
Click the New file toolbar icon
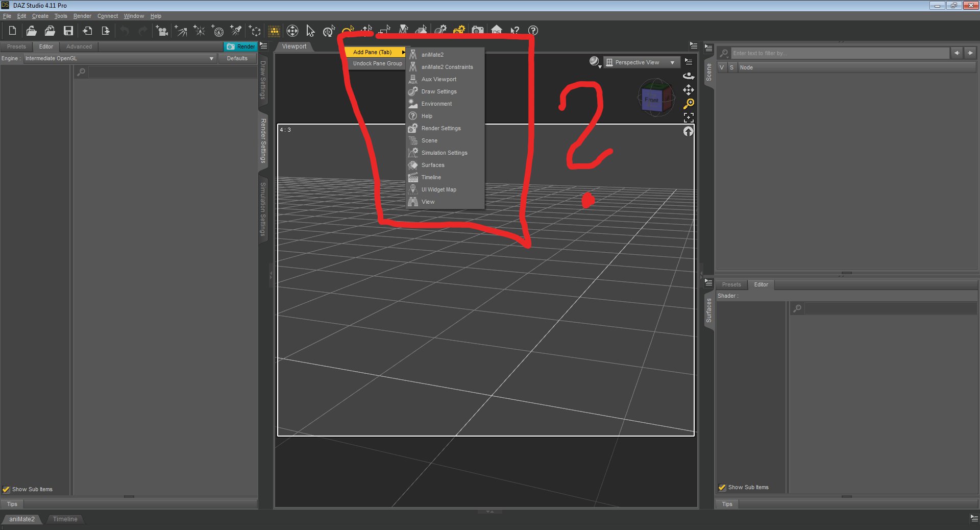pyautogui.click(x=12, y=31)
